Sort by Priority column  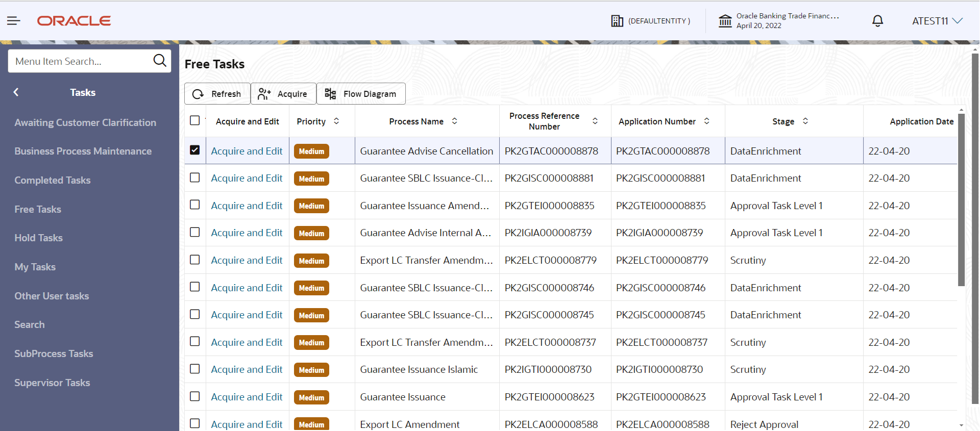pyautogui.click(x=336, y=121)
